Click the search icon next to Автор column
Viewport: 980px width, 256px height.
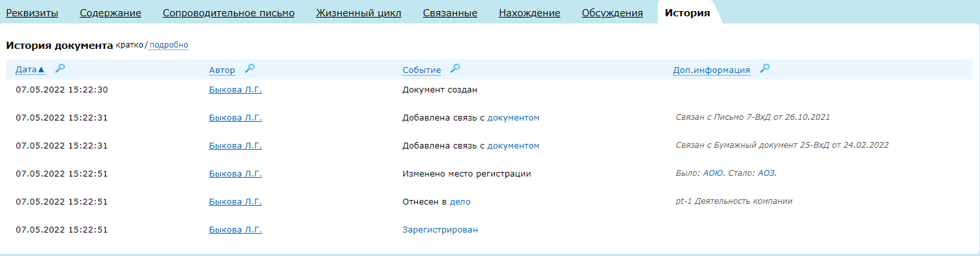(250, 68)
